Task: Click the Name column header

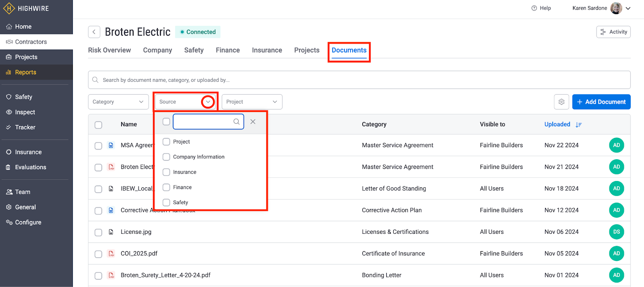Action: click(129, 125)
